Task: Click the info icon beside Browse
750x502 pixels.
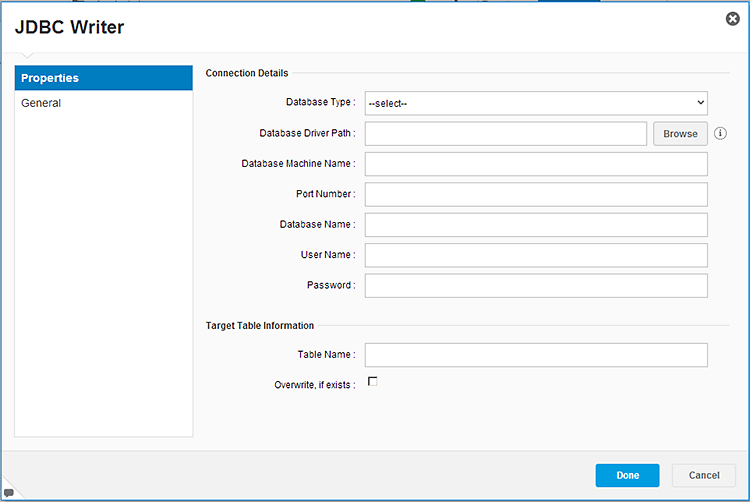Action: (x=720, y=133)
